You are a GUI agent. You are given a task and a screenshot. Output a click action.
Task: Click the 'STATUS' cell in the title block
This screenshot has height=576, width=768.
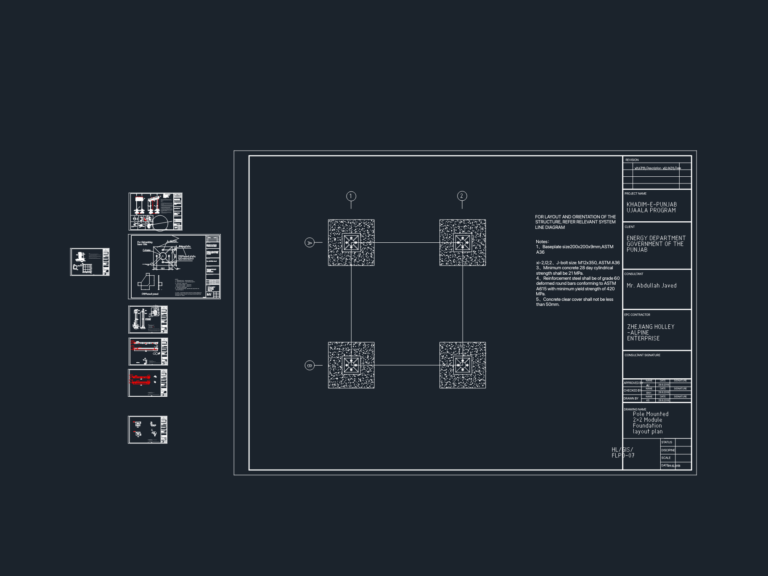point(667,442)
